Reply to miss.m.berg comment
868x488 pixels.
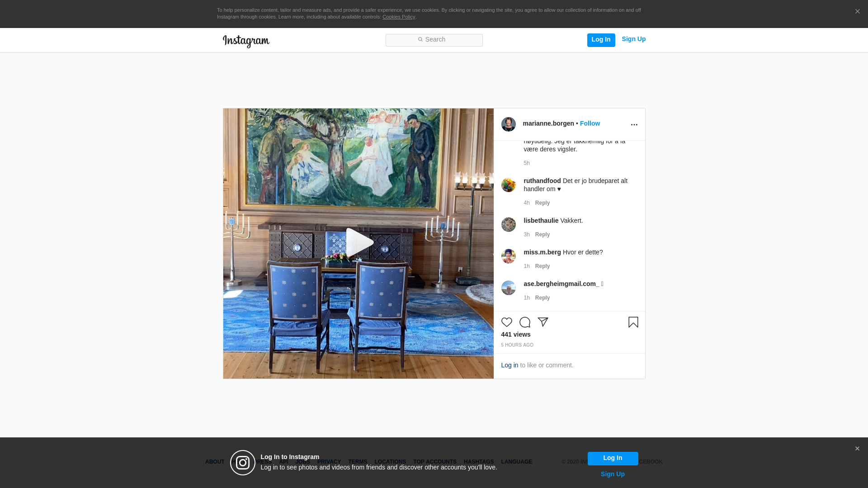tap(542, 266)
